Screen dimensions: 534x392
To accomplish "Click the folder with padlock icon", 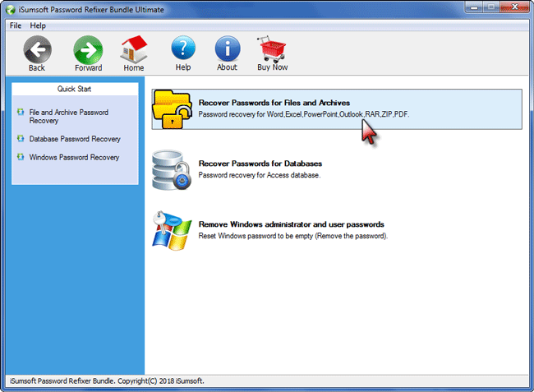I will pyautogui.click(x=173, y=110).
